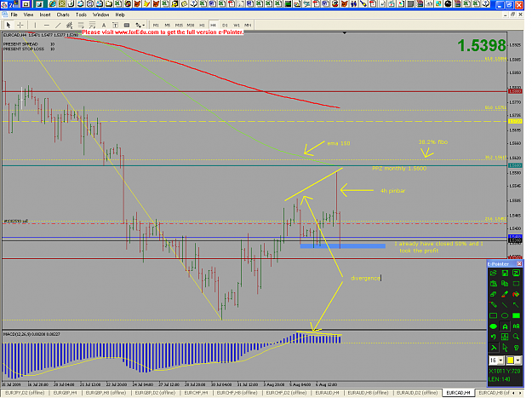
Task: Click the large 1.5398 price label
Action: (482, 45)
